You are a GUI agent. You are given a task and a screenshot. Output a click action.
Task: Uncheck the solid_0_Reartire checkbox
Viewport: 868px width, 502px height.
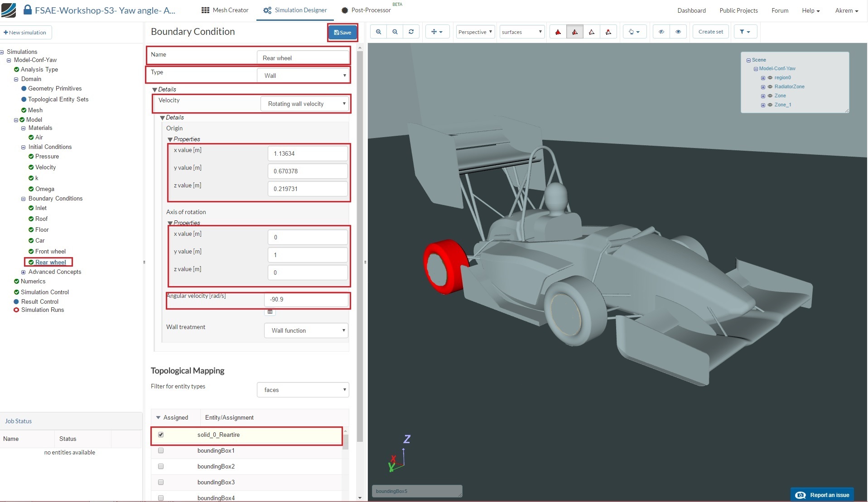click(161, 435)
